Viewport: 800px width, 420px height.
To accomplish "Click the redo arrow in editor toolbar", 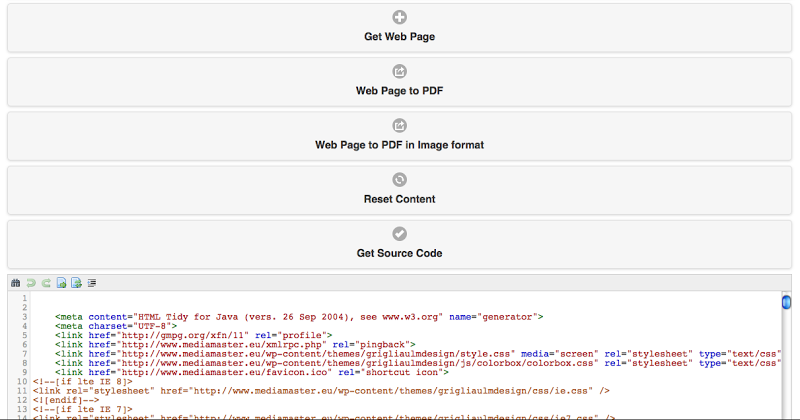I will coord(46,283).
